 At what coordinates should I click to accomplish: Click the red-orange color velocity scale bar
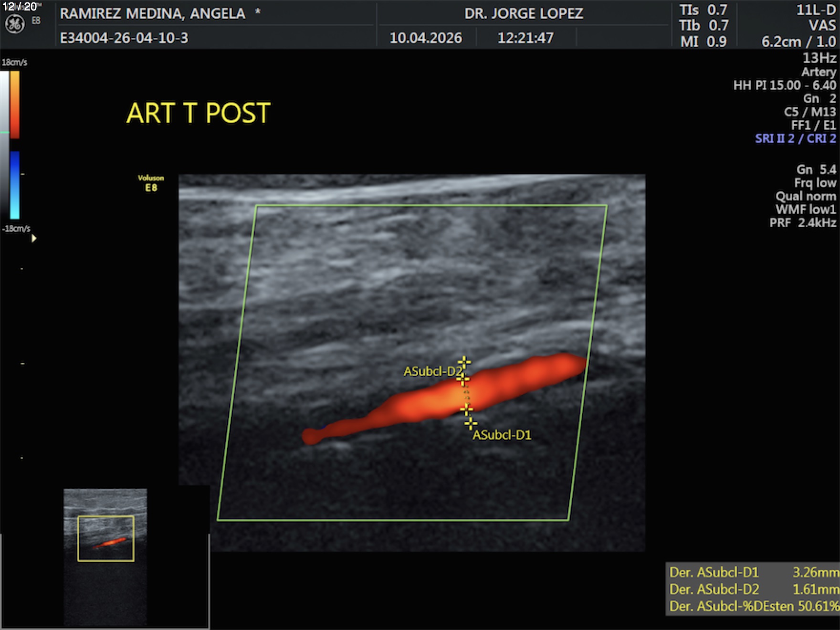pos(15,104)
